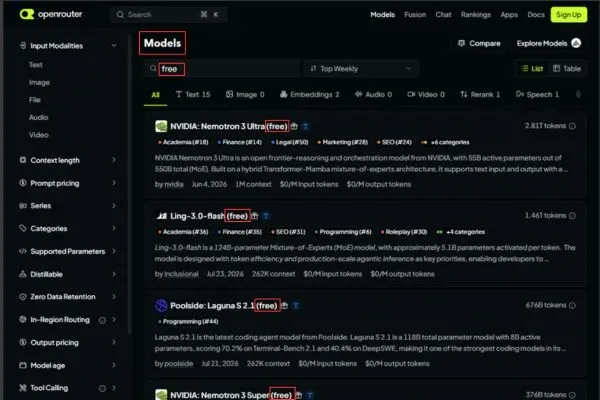600x400 pixels.
Task: Open the Models nav item
Action: 382,15
